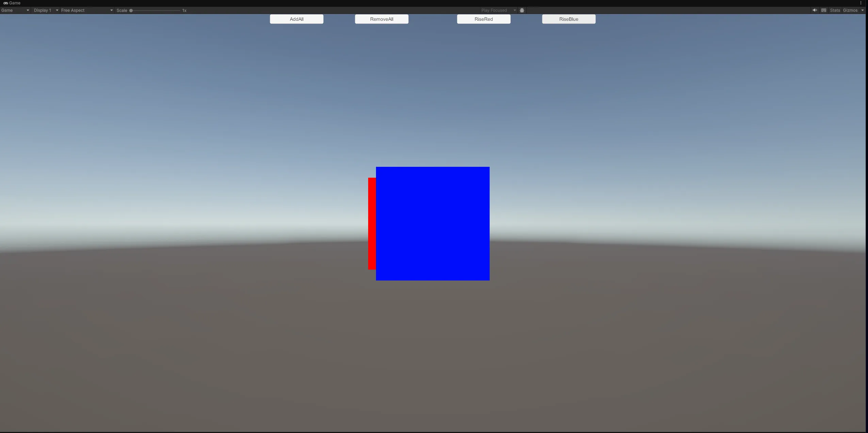Image resolution: width=868 pixels, height=433 pixels.
Task: Click the RiseBlue button
Action: coord(569,19)
